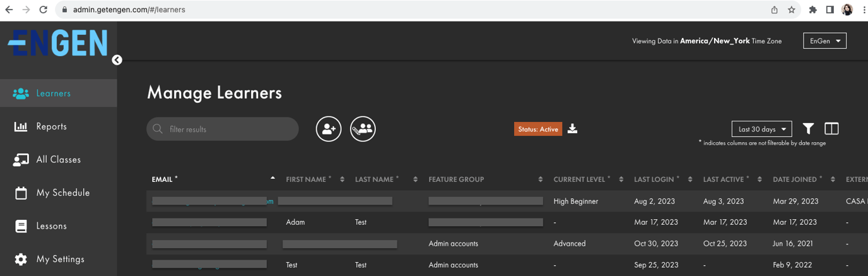Click the add single learner icon

(329, 129)
